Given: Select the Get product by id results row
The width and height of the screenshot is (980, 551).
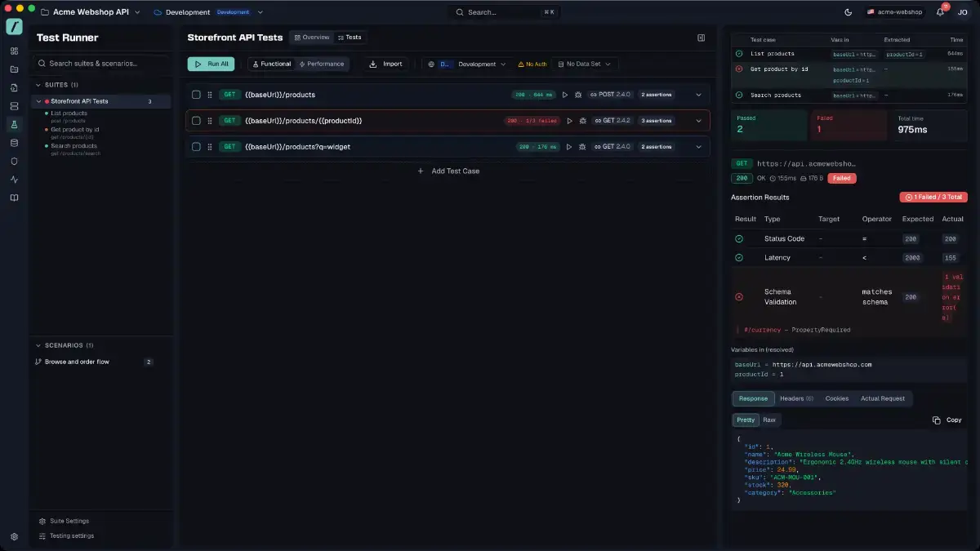Looking at the screenshot, I should click(848, 75).
